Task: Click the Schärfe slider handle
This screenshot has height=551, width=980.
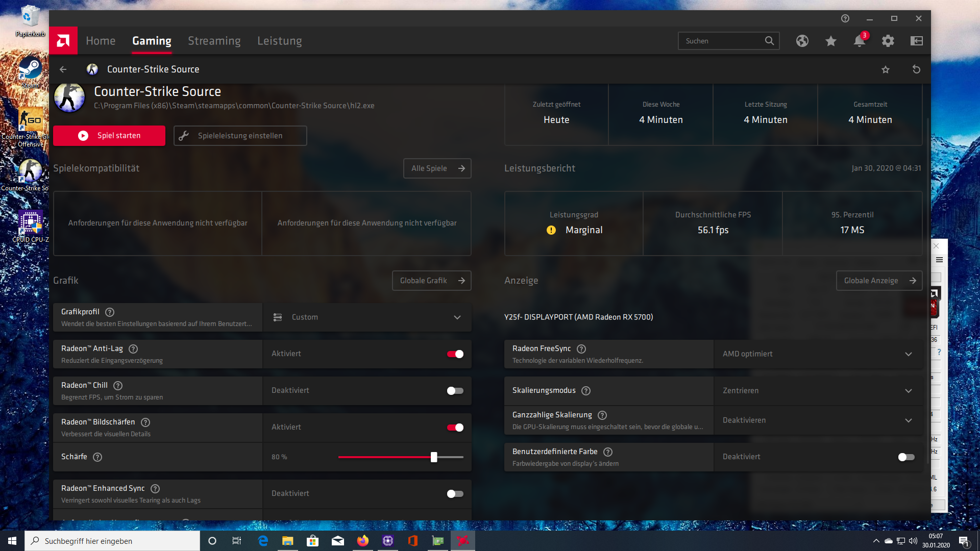Action: [x=434, y=457]
